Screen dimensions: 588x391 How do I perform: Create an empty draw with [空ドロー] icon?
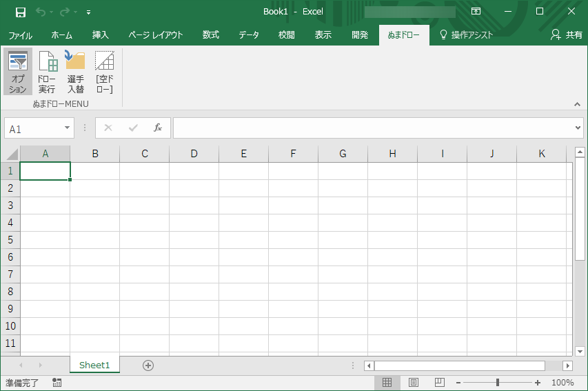104,72
